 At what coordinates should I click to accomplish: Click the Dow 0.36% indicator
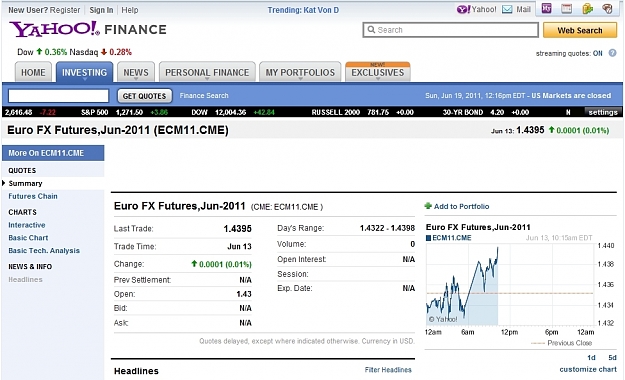(x=42, y=52)
